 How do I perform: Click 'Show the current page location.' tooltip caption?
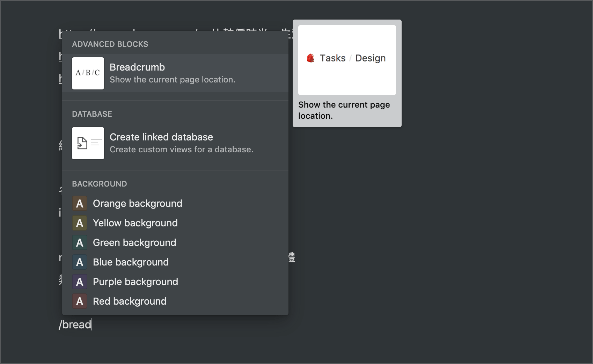(x=344, y=110)
